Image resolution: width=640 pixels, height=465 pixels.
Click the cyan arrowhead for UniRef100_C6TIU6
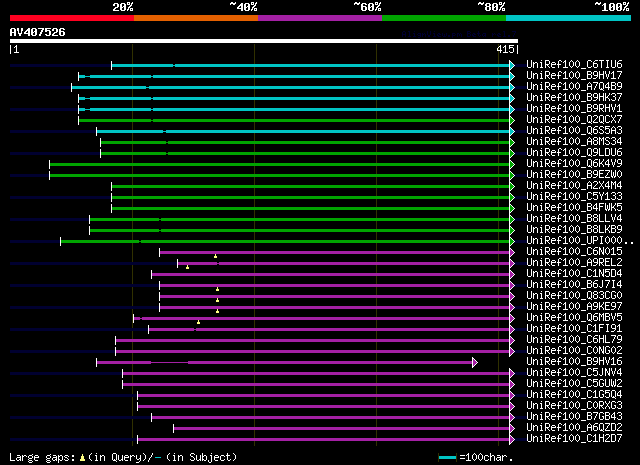512,65
